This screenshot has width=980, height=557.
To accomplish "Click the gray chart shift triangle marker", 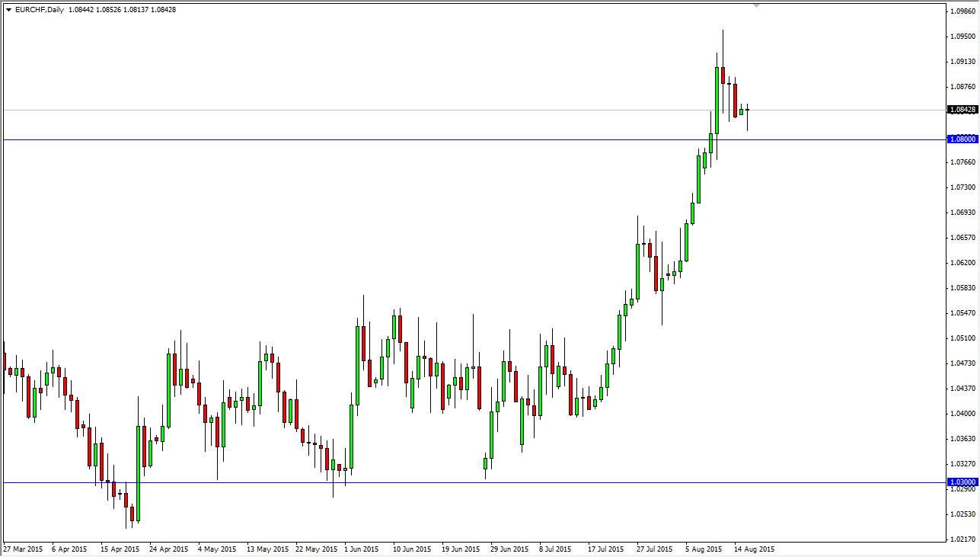I will click(x=756, y=5).
